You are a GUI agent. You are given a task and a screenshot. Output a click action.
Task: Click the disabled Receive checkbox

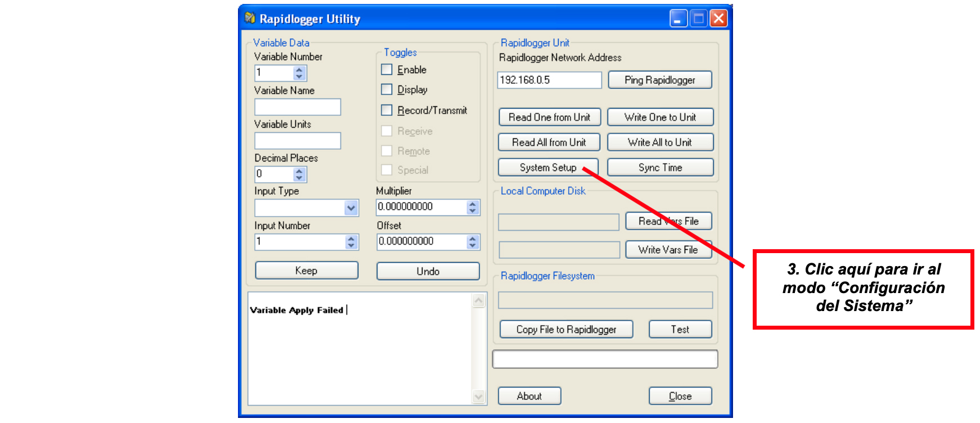(386, 131)
